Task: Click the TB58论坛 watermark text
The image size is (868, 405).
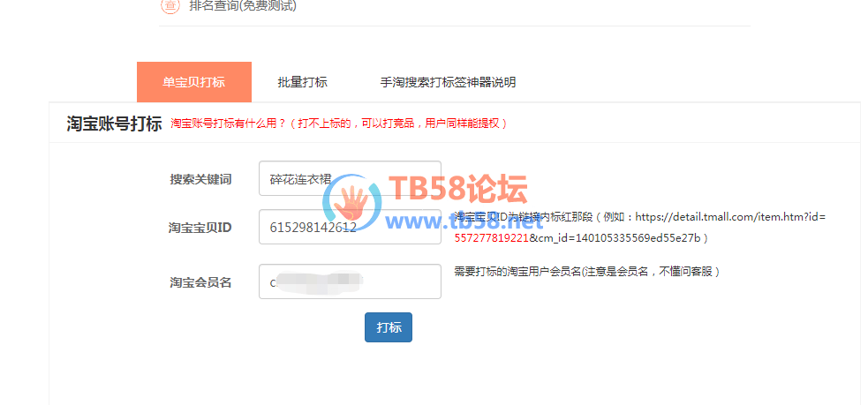Action: click(457, 189)
